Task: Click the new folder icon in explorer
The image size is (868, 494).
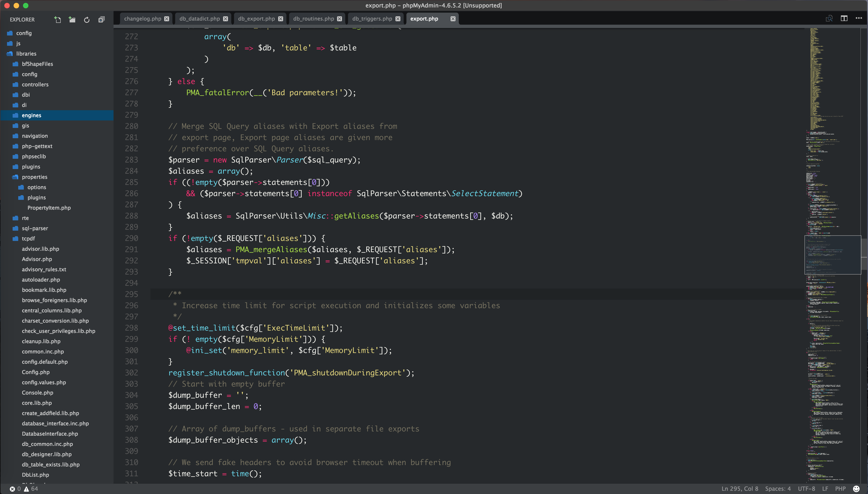Action: pyautogui.click(x=71, y=19)
